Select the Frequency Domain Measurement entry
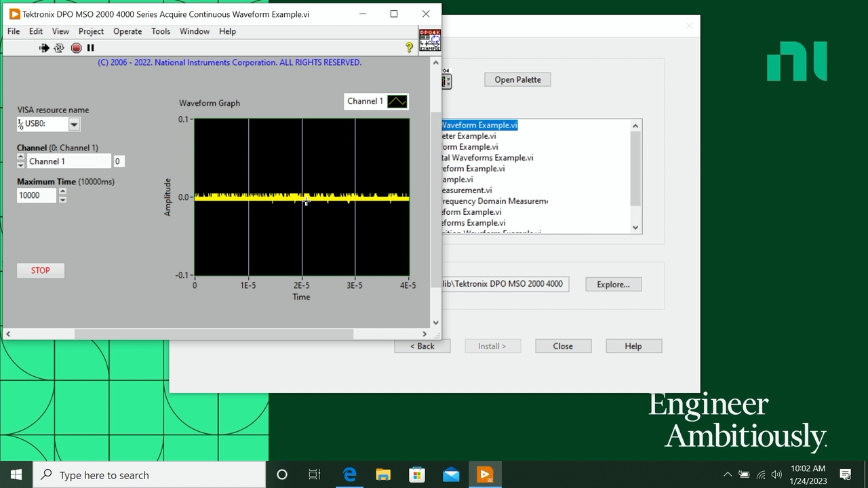Image resolution: width=868 pixels, height=488 pixels. pyautogui.click(x=494, y=201)
